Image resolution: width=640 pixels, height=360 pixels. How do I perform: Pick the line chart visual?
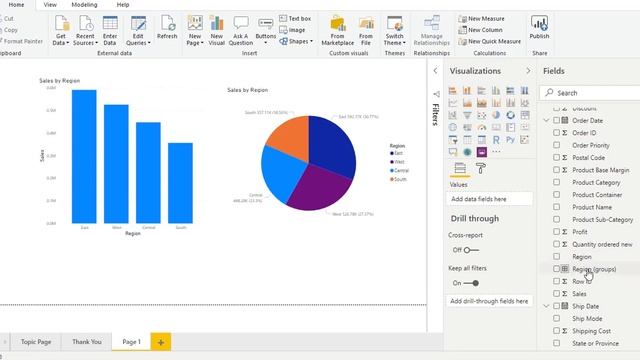(453, 103)
